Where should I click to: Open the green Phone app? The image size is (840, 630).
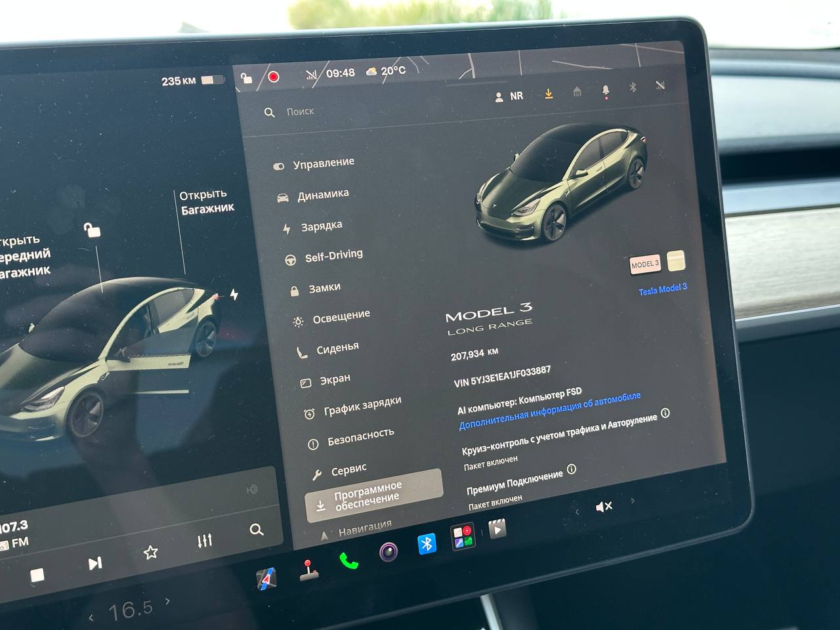[348, 562]
